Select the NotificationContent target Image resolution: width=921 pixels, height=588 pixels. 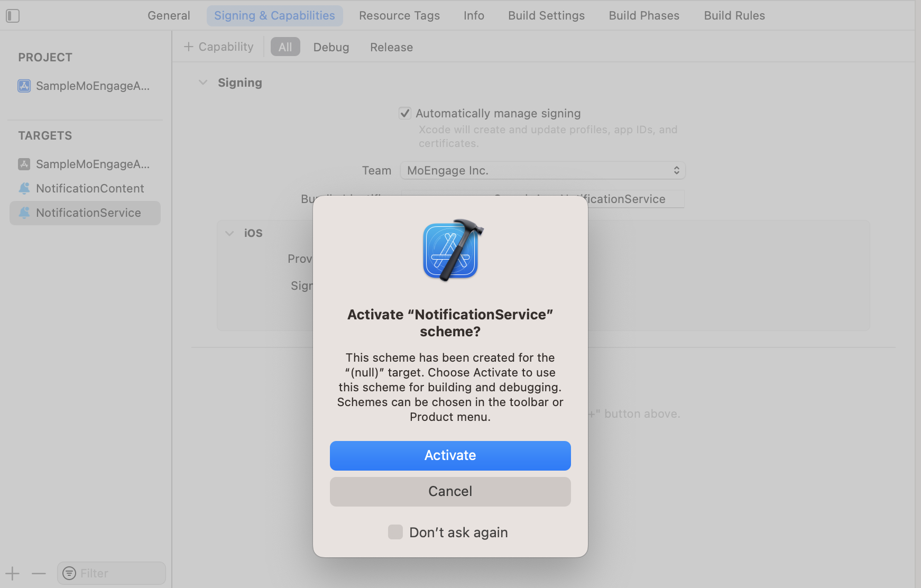point(85,188)
